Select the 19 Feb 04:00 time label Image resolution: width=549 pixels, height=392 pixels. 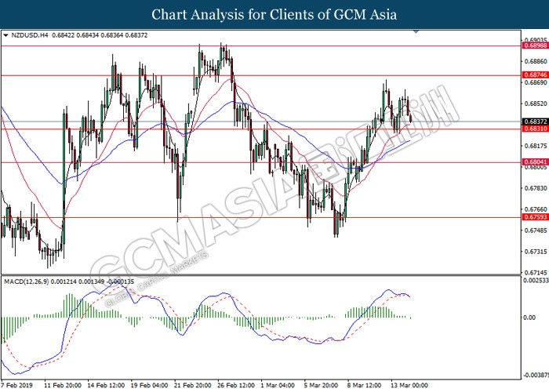click(x=150, y=386)
